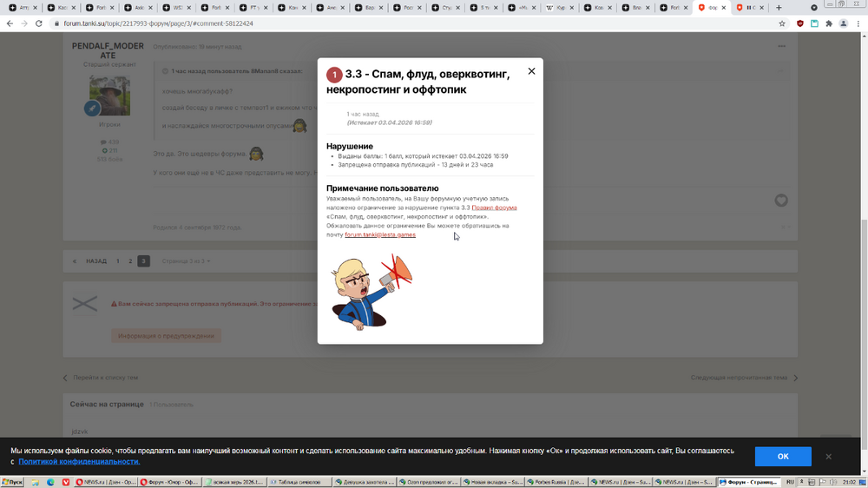Click the address bar URL field
Screen dimensions: 868x488
click(415, 23)
